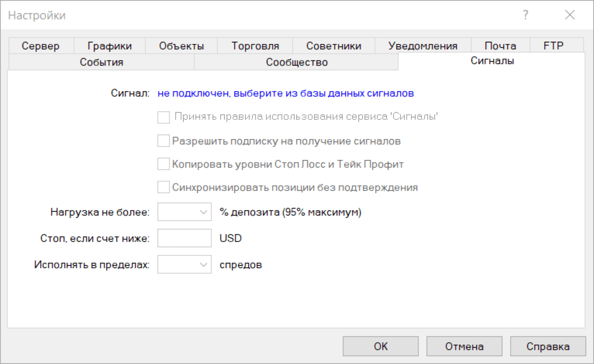Open the Графики tab
Viewport: 594px width, 364px height.
[110, 46]
